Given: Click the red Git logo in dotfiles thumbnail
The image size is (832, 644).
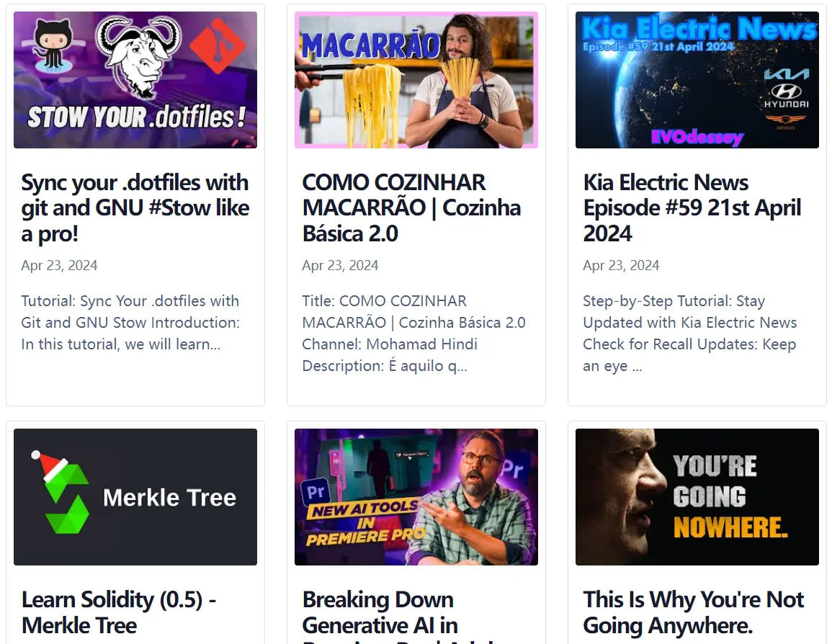Looking at the screenshot, I should 218,46.
